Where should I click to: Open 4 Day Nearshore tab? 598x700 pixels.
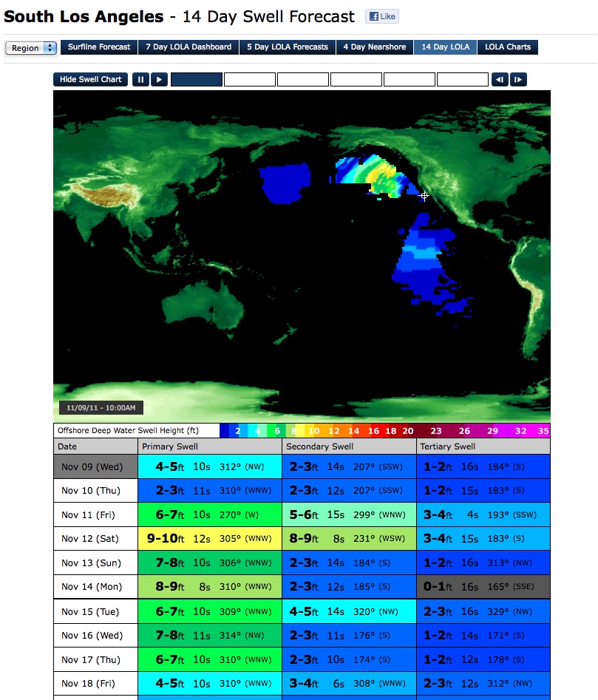coord(375,47)
